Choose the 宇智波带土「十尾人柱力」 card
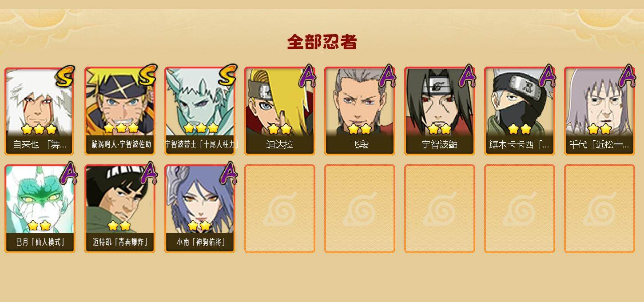 (200, 111)
